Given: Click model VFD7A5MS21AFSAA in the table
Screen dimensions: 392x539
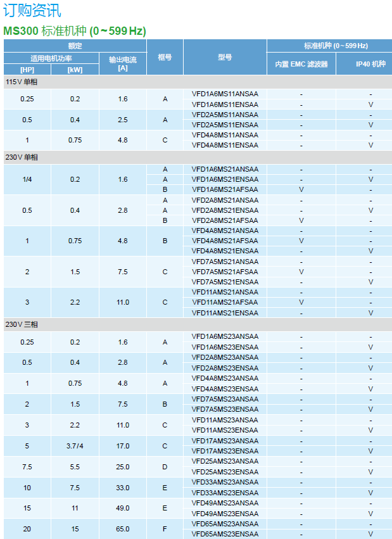Looking at the screenshot, I should tap(225, 272).
